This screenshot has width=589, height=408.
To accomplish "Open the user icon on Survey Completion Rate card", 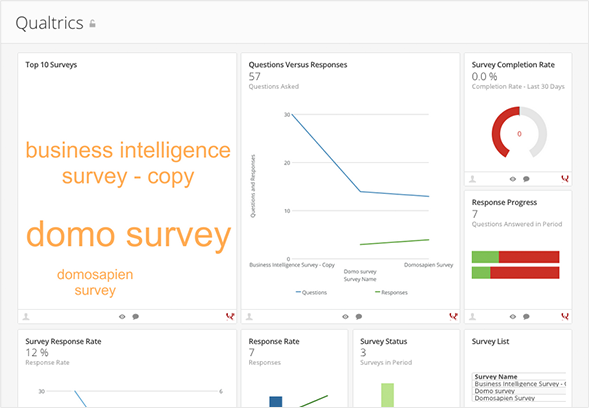I will [473, 179].
